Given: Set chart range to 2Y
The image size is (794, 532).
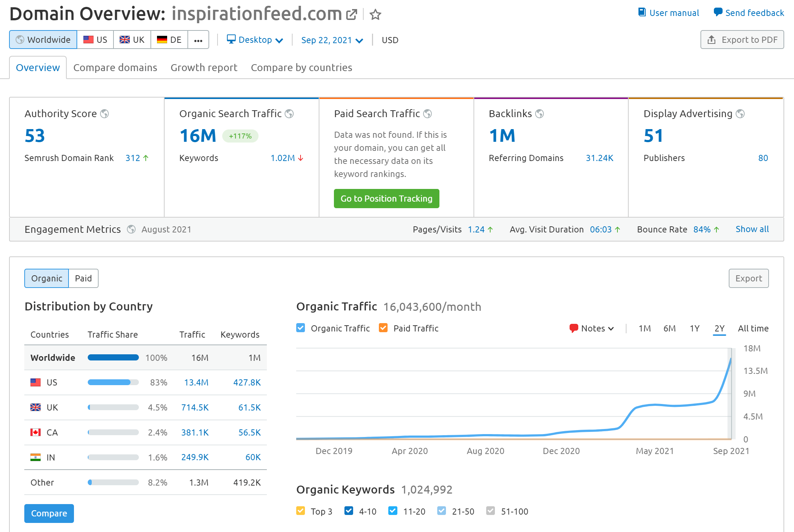Looking at the screenshot, I should click(719, 328).
